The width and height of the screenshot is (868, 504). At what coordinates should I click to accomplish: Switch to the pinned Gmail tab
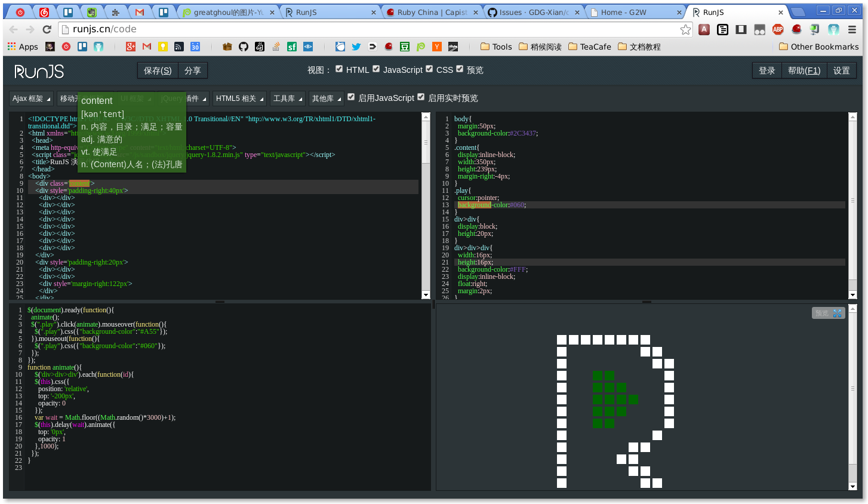(139, 12)
